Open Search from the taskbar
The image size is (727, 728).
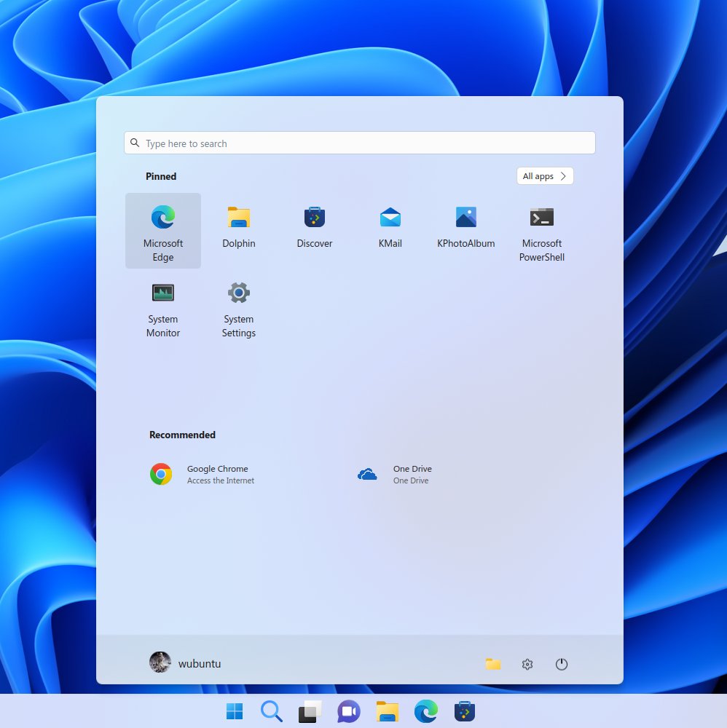[x=272, y=711]
